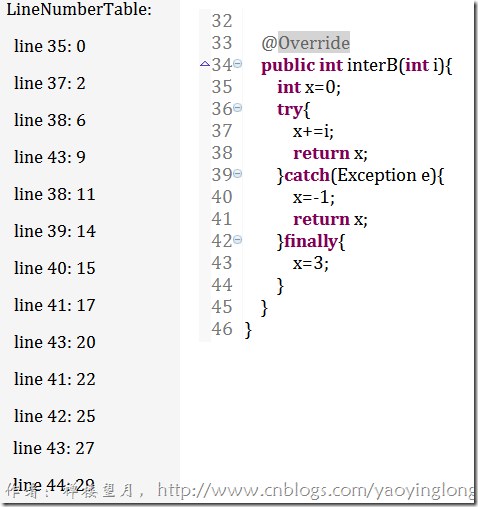Select the highlighted @Override annotation
478x507 pixels.
click(x=306, y=43)
